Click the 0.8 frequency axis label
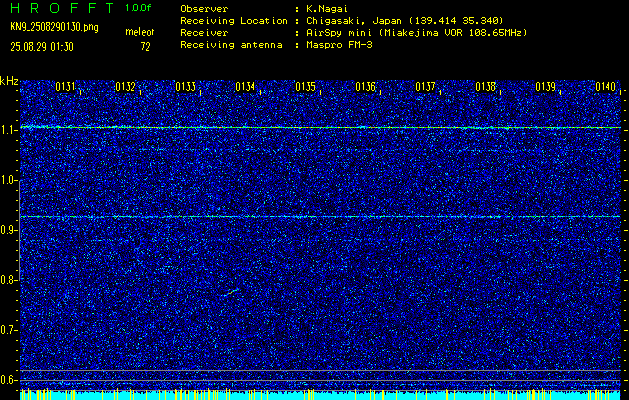629x400 pixels. [9, 280]
